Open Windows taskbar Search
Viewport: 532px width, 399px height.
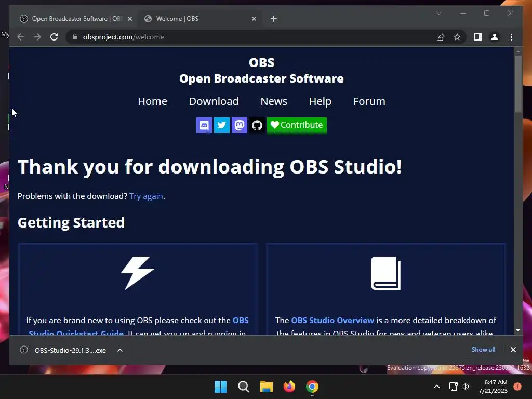click(243, 387)
